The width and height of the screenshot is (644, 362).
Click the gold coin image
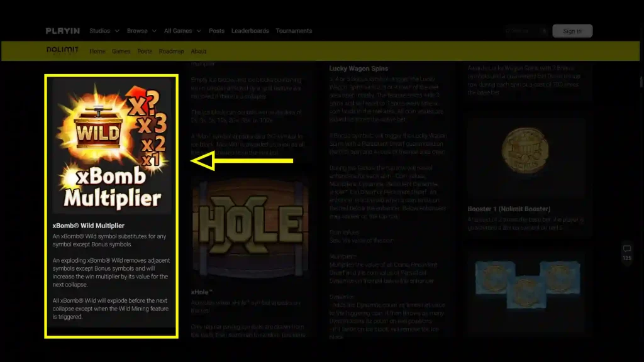(525, 152)
